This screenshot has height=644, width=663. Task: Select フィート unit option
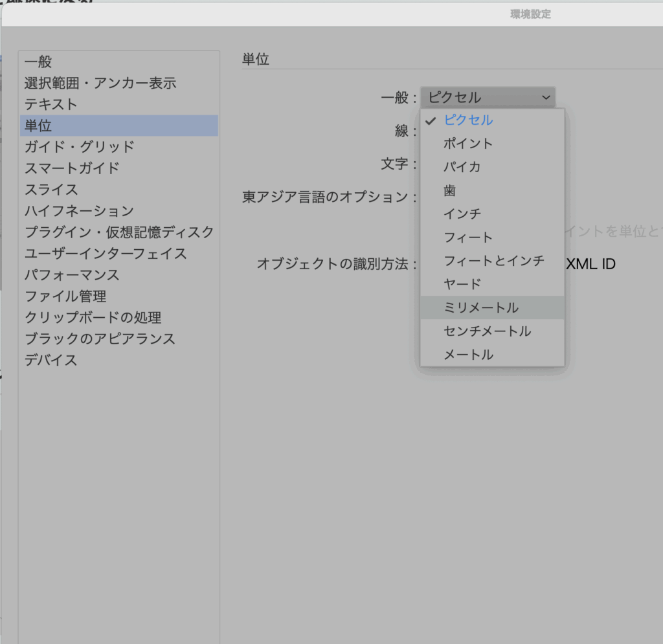click(x=492, y=238)
